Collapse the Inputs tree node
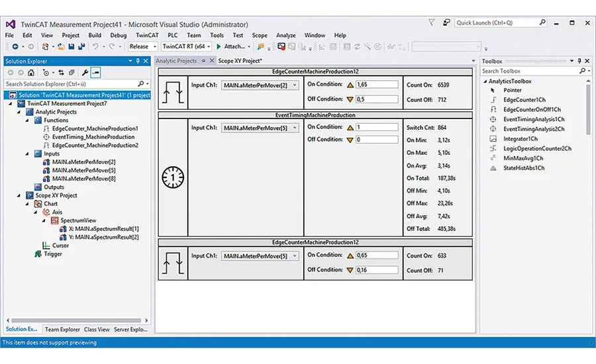Image resolution: width=596 pixels, height=364 pixels. (x=27, y=154)
